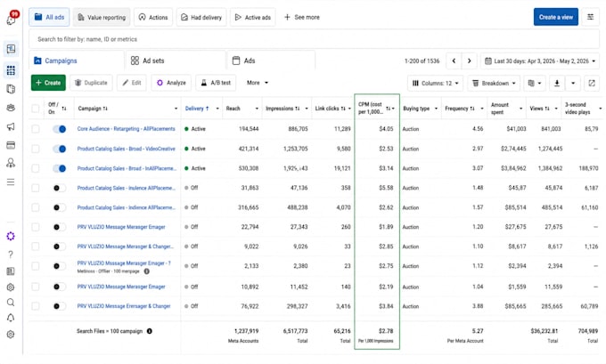
Task: Check the row checkbox for campaign with 76,922 reach
Action: (x=35, y=306)
